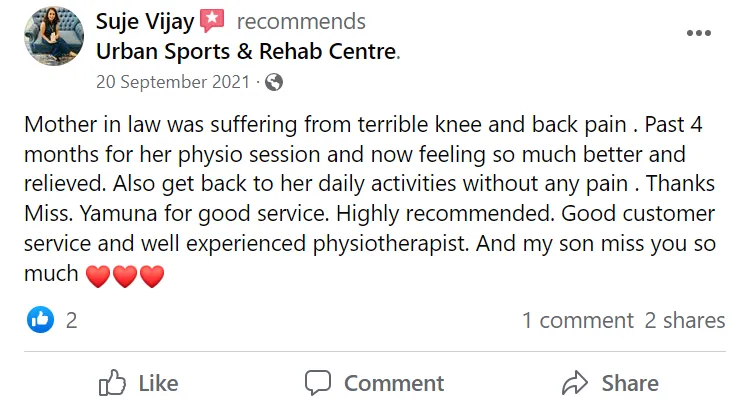Image resolution: width=750 pixels, height=410 pixels.
Task: Toggle Like on this review post
Action: [139, 383]
